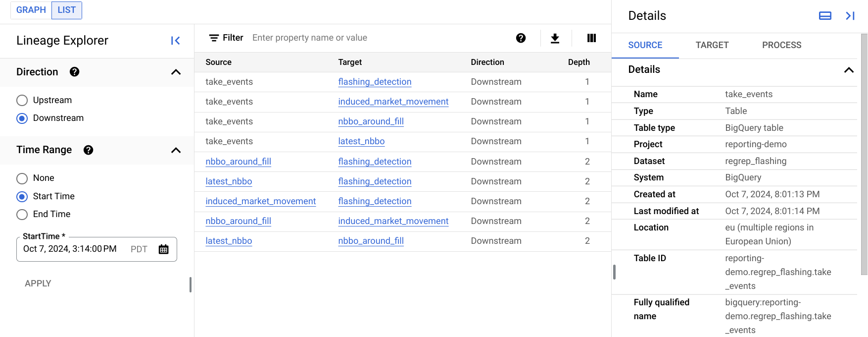Open latest_nbbo source in last row

[229, 241]
